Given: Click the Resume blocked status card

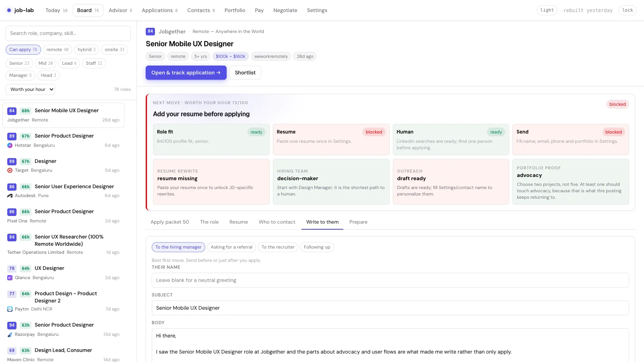Looking at the screenshot, I should (x=331, y=140).
